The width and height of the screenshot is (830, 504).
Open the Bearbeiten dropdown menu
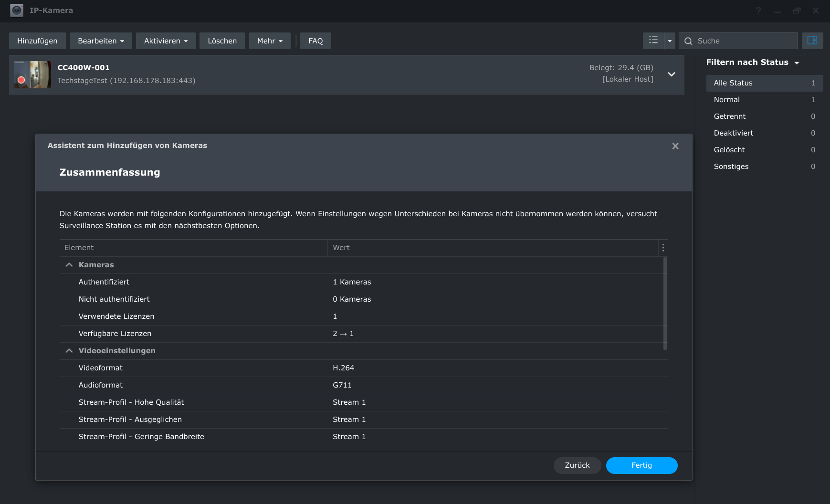tap(101, 41)
